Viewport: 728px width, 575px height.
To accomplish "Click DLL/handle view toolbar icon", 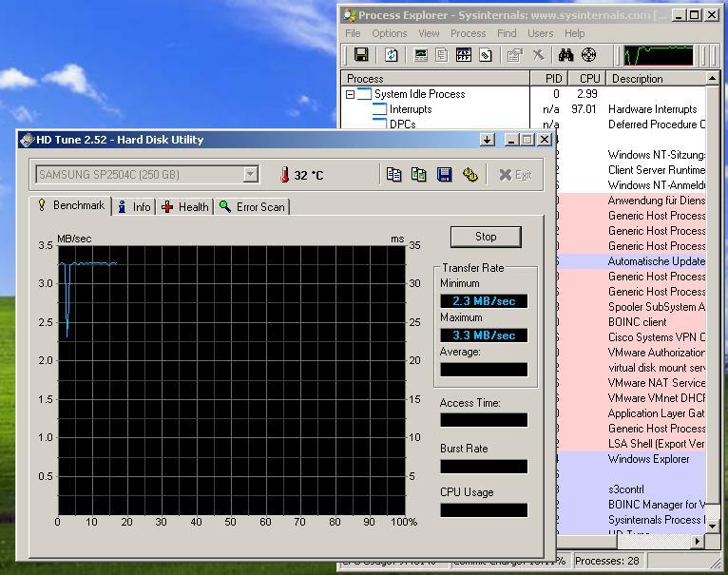I will (x=486, y=55).
